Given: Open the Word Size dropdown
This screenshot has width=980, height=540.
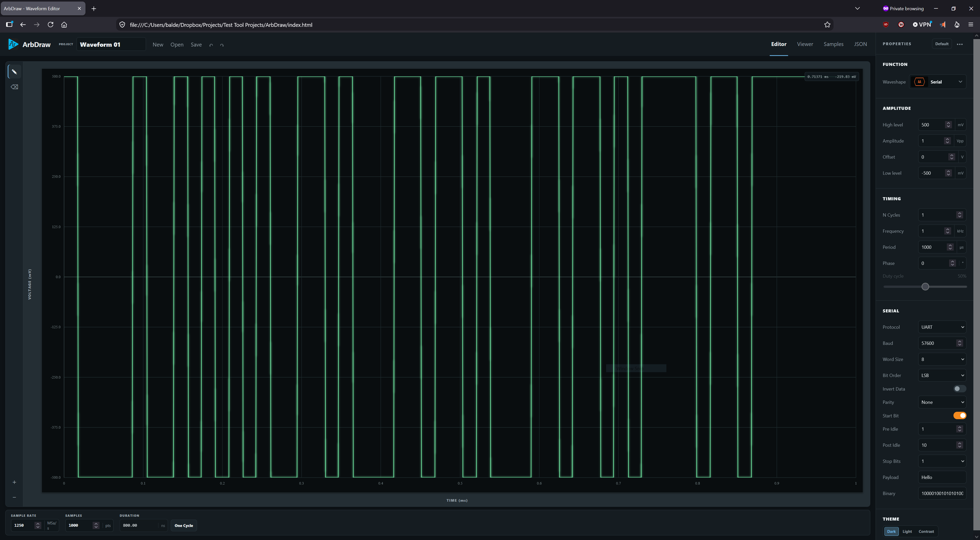Looking at the screenshot, I should [x=942, y=359].
